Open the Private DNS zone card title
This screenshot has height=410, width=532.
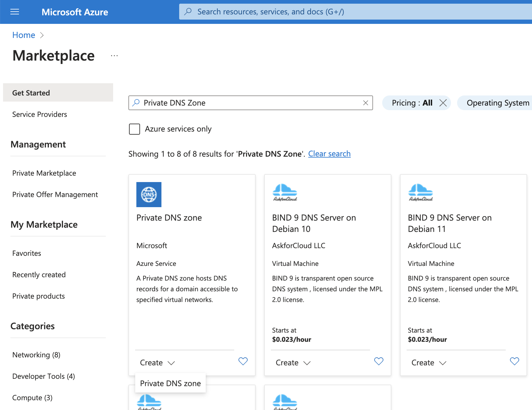coord(169,218)
